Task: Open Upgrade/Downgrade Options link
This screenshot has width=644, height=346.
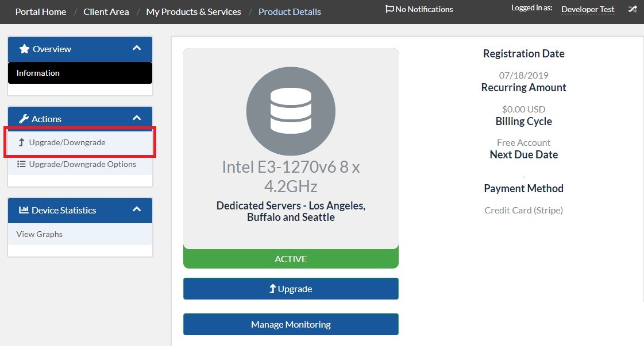Action: (80, 164)
